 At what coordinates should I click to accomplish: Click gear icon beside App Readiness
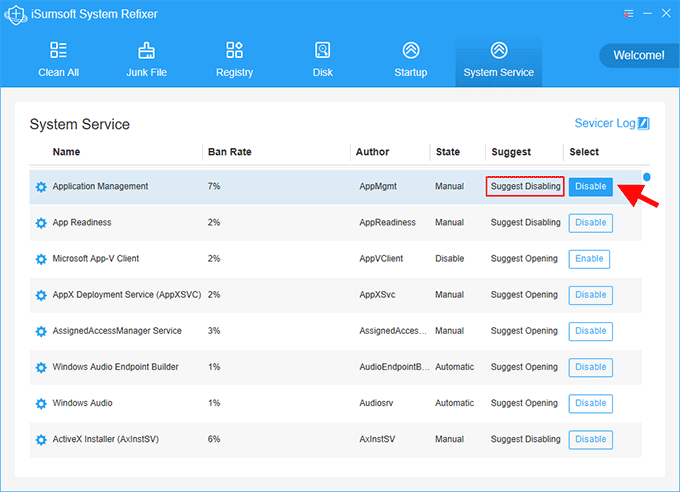click(41, 223)
